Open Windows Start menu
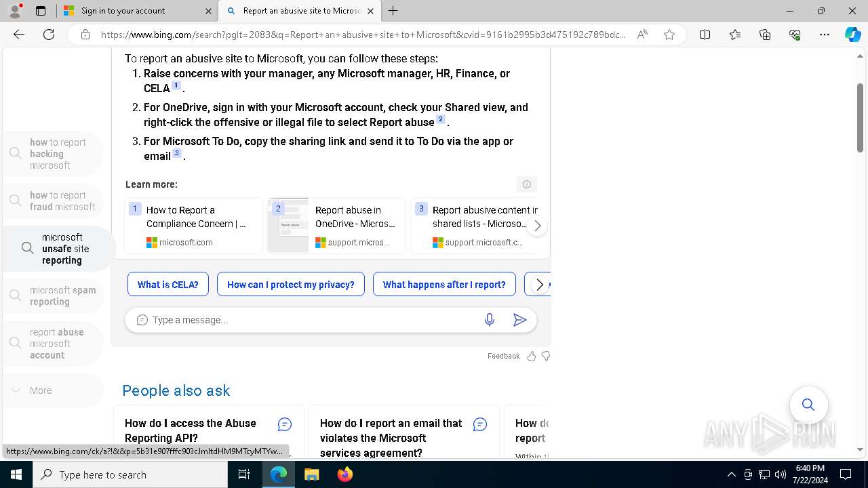The image size is (868, 488). pyautogui.click(x=16, y=474)
